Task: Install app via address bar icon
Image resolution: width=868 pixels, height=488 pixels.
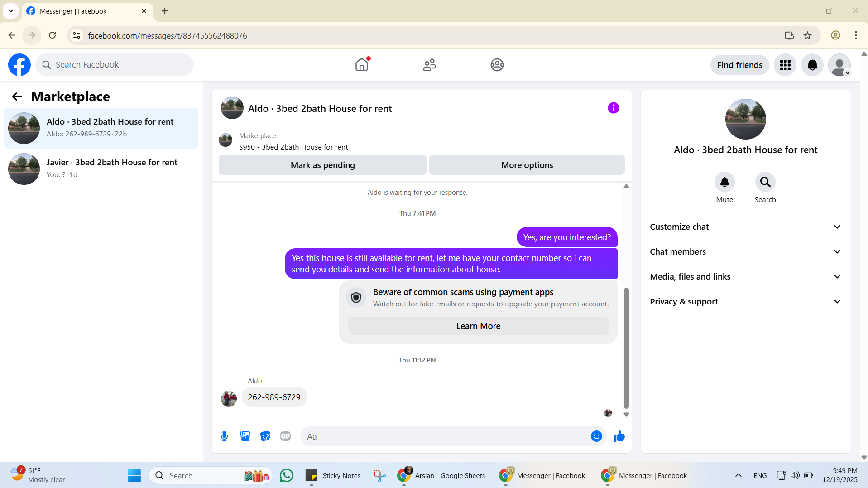Action: point(789,35)
